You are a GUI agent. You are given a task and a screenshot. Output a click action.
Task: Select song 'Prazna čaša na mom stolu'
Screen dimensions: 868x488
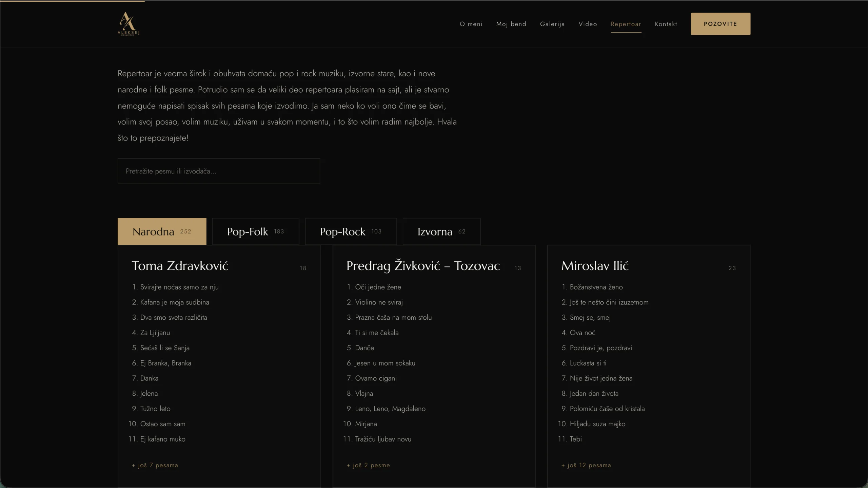(x=393, y=318)
